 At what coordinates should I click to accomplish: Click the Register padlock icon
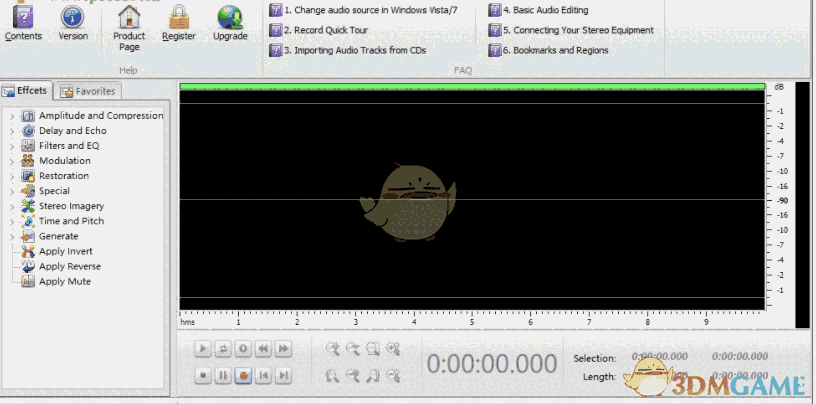point(178,17)
